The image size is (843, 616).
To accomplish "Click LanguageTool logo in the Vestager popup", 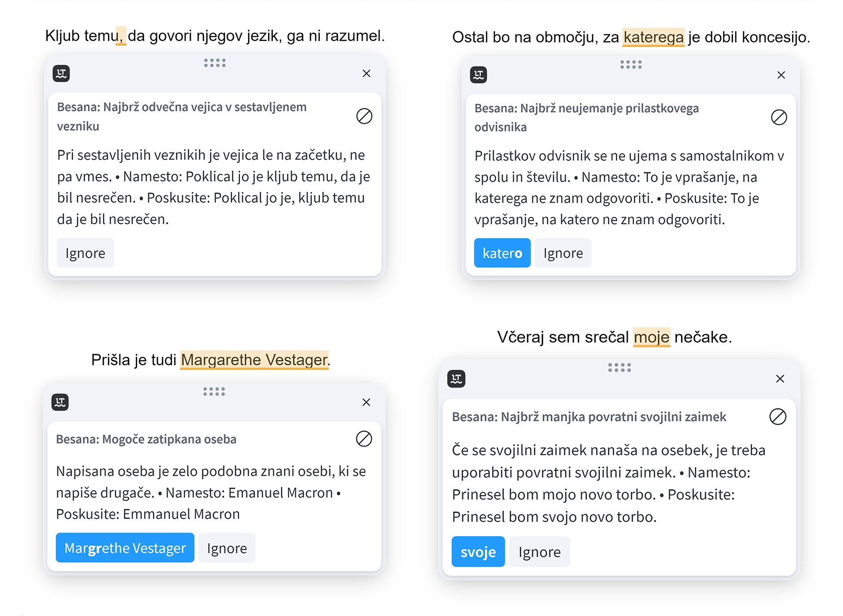I will point(60,402).
